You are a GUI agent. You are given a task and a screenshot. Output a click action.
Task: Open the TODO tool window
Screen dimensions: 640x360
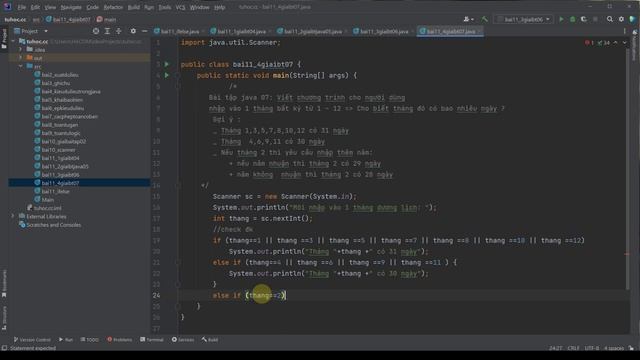(90, 340)
